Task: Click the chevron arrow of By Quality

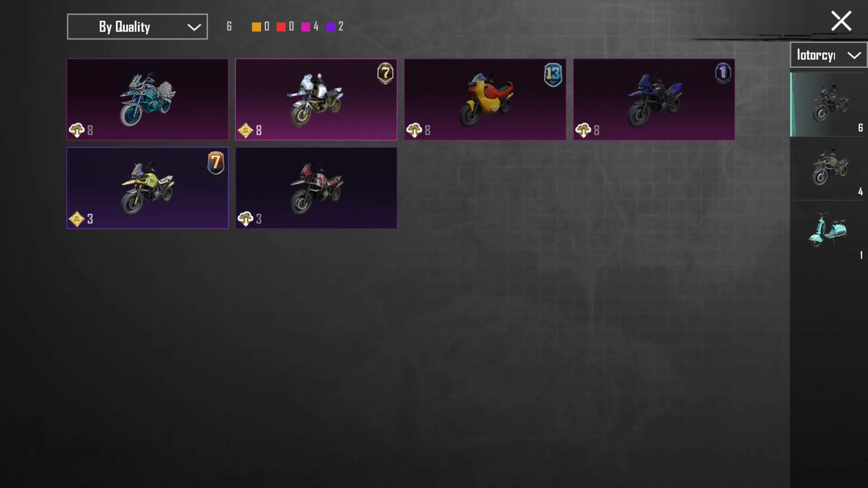Action: click(x=194, y=28)
